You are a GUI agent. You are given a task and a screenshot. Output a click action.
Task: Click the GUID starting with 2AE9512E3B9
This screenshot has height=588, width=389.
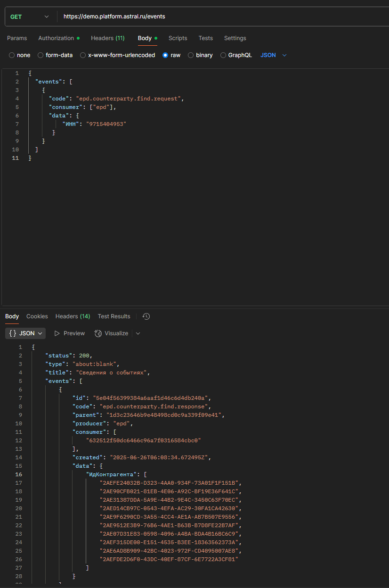pyautogui.click(x=169, y=525)
